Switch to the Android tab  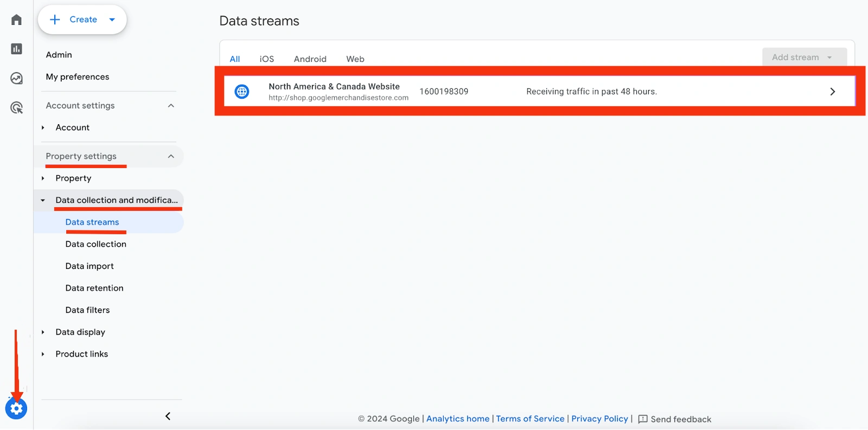(x=310, y=59)
